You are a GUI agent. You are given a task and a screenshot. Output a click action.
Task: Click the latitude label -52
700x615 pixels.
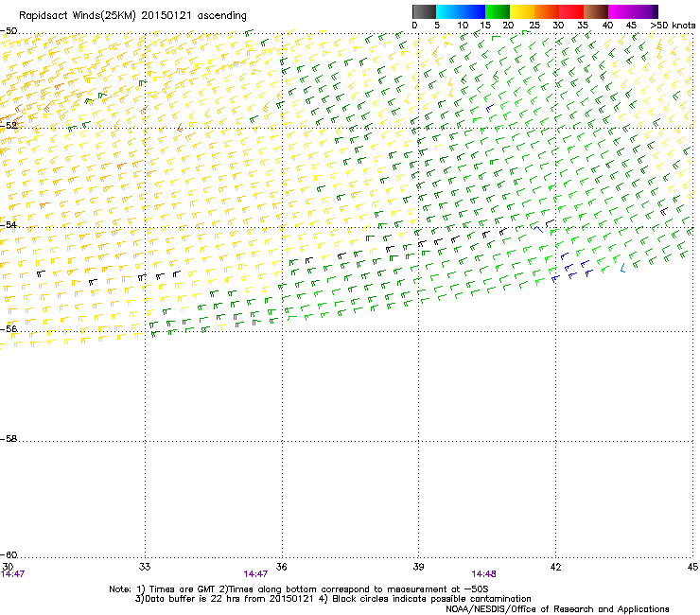(9, 126)
